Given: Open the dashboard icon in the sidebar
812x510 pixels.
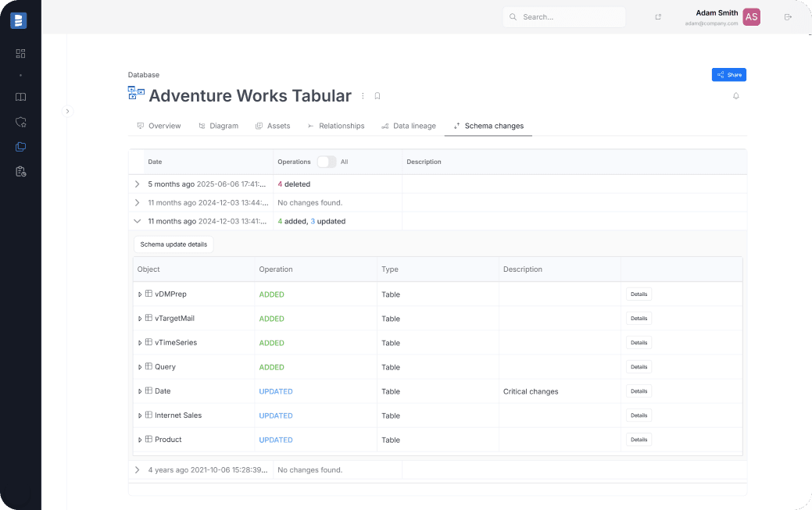Looking at the screenshot, I should point(20,53).
